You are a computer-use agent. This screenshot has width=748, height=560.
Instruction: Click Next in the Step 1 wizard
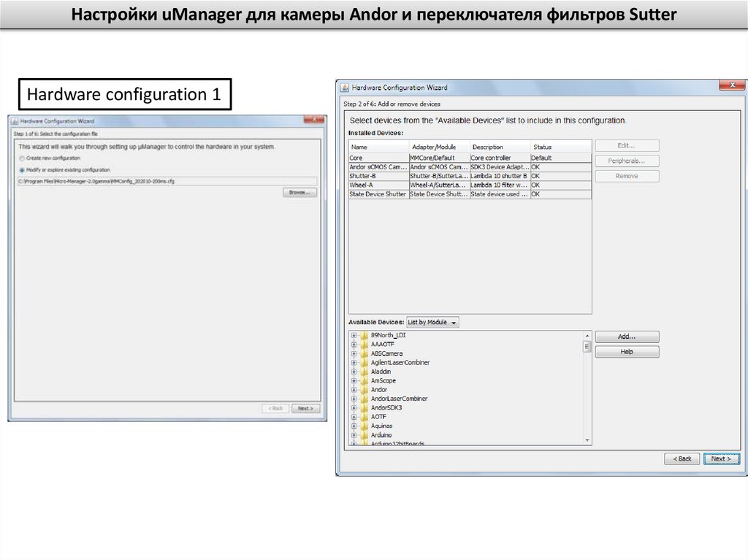[306, 408]
